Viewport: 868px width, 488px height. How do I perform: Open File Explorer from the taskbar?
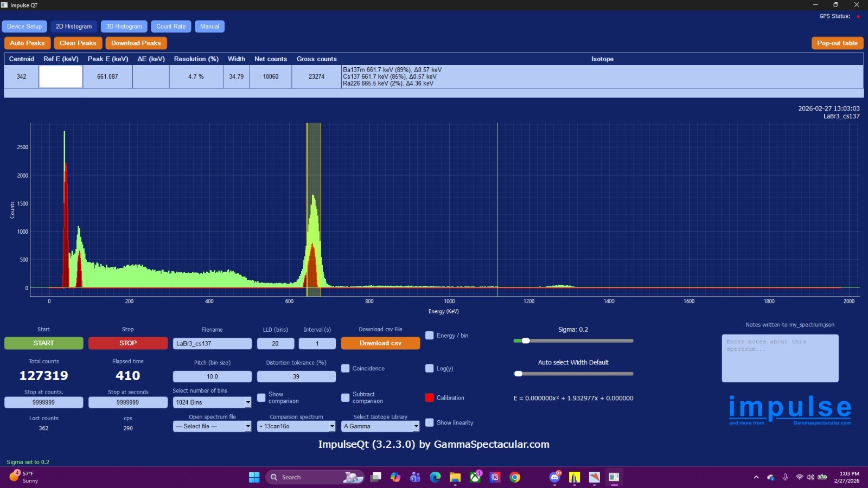point(455,477)
